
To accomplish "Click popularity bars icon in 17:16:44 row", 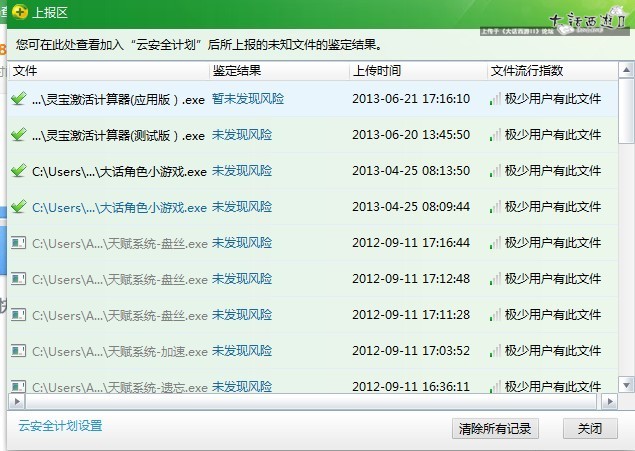I will (495, 243).
